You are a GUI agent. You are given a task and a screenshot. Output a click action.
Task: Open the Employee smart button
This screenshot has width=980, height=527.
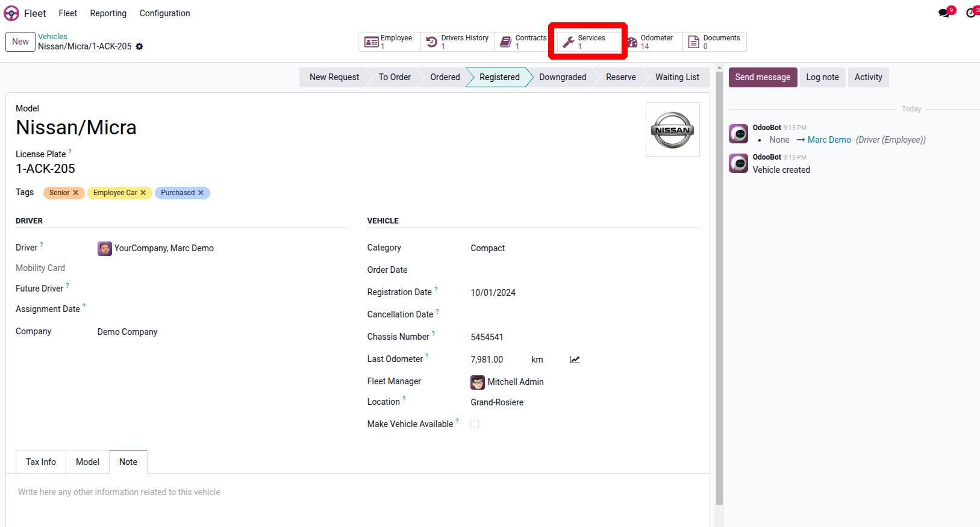point(390,42)
